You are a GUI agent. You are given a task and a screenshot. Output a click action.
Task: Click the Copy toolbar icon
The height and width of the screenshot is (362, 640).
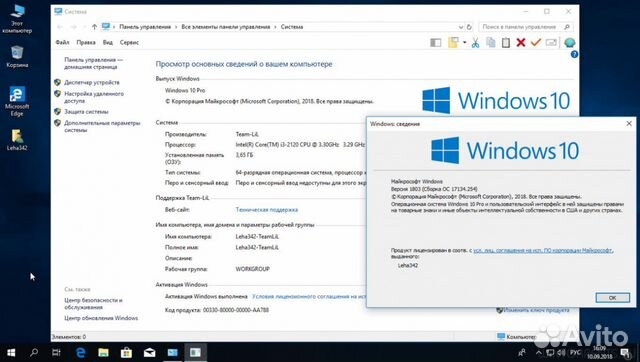(x=491, y=42)
